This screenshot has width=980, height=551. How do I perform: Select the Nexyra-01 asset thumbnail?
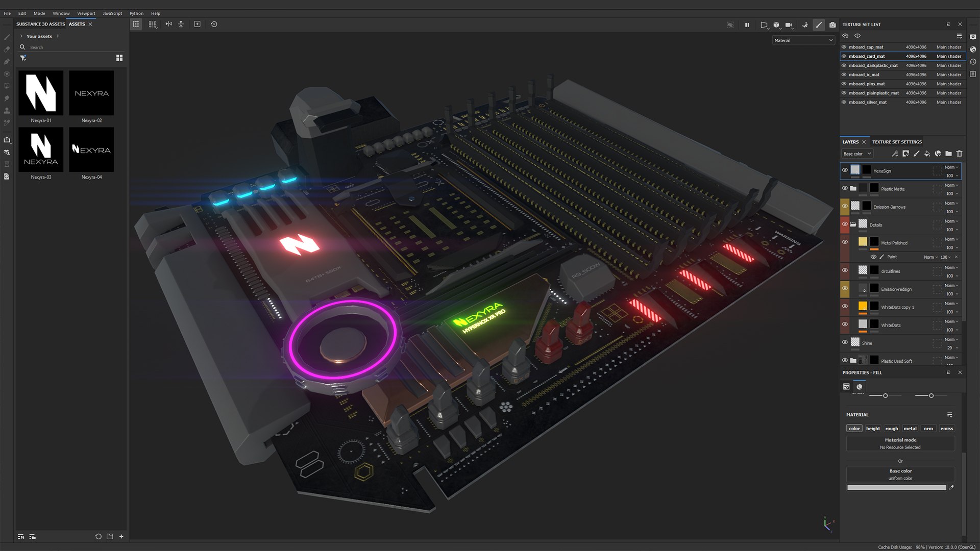41,93
